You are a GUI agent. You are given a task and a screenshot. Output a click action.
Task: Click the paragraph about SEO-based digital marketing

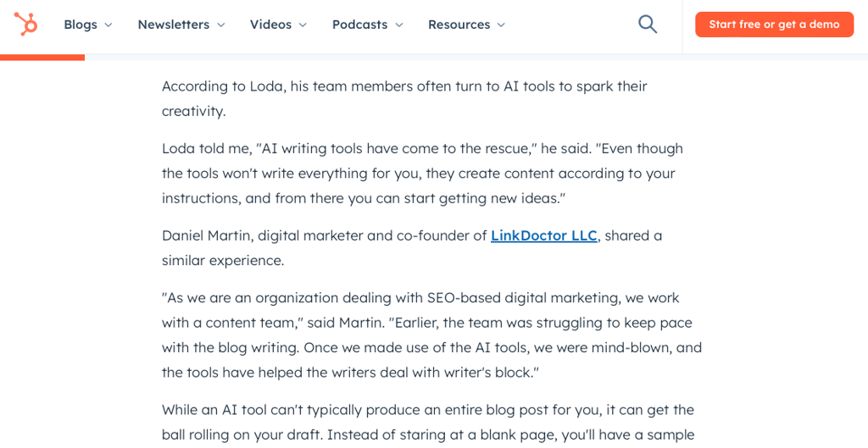click(x=431, y=335)
